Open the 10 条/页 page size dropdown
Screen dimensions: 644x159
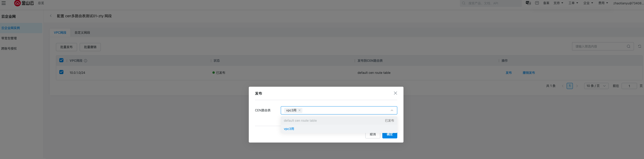click(x=596, y=86)
